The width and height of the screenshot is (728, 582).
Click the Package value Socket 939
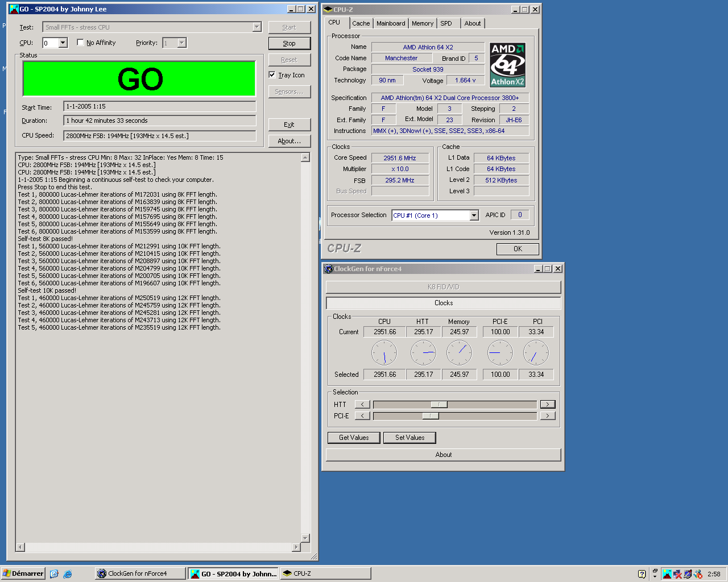(428, 69)
